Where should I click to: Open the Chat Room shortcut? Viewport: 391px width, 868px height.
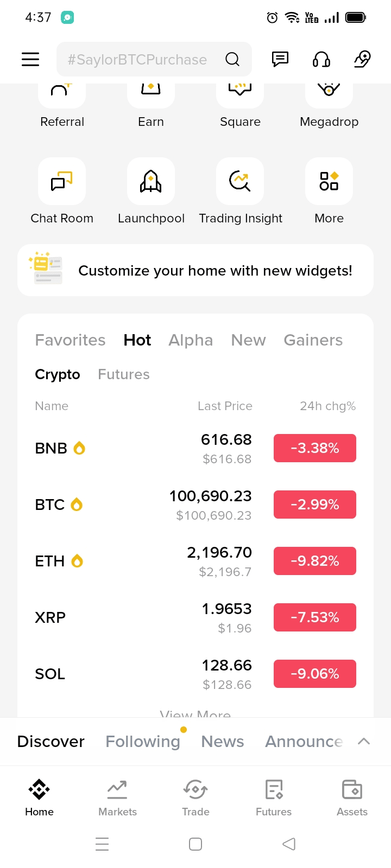(62, 182)
